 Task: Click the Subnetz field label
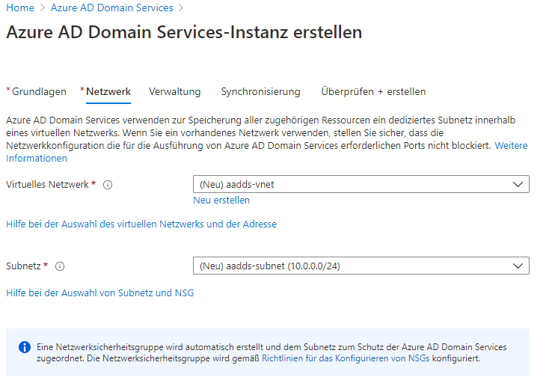coord(23,266)
